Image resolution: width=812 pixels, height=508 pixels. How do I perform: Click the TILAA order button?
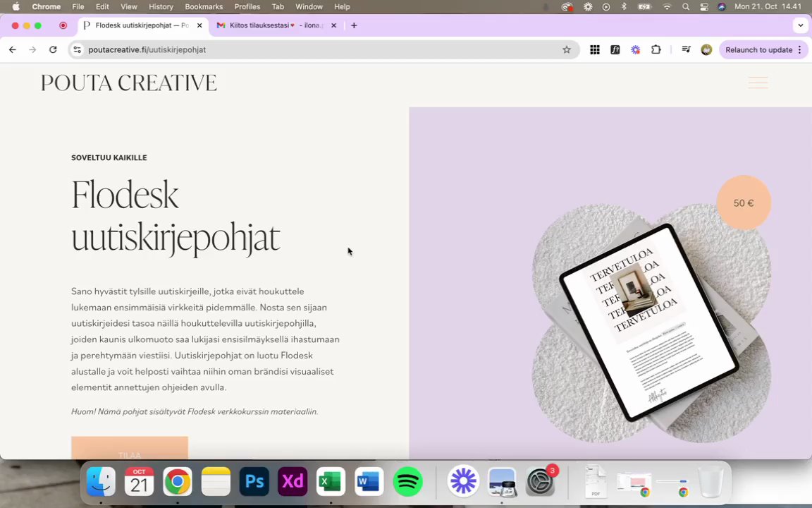coord(130,448)
